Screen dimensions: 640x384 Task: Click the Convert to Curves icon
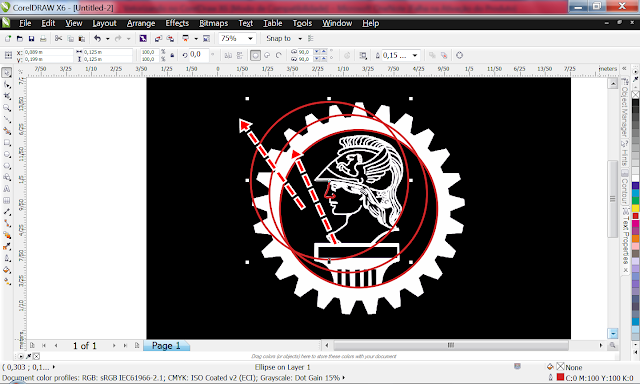[x=460, y=55]
